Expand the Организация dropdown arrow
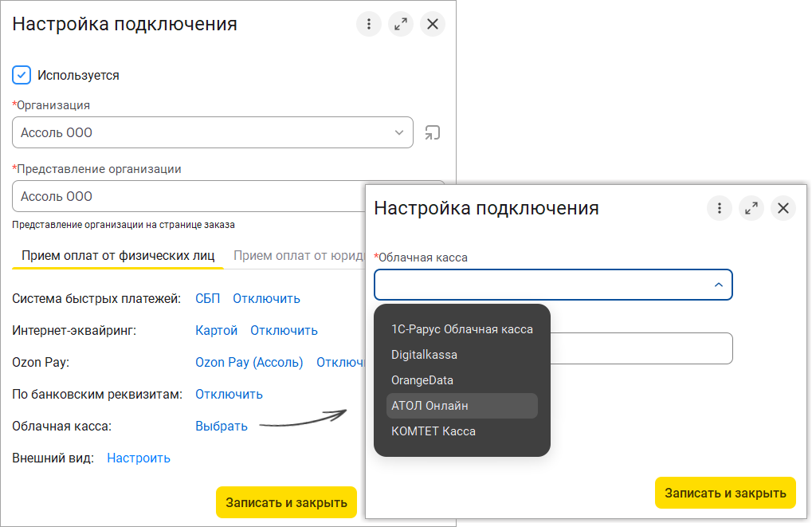The width and height of the screenshot is (812, 527). point(398,132)
